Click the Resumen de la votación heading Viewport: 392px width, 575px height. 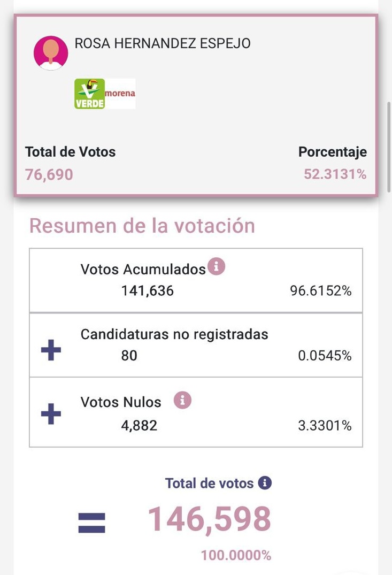point(142,226)
